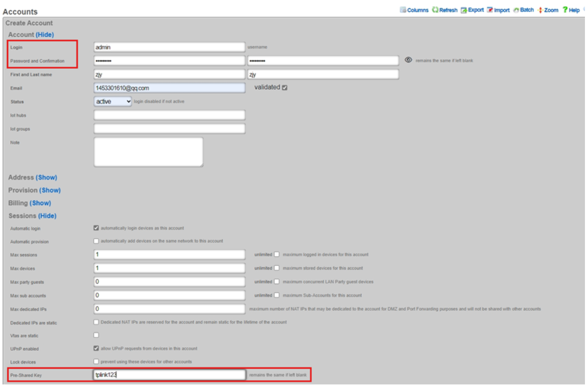Tick unlimited for Max sessions
This screenshot has height=388, width=588.
(x=277, y=254)
